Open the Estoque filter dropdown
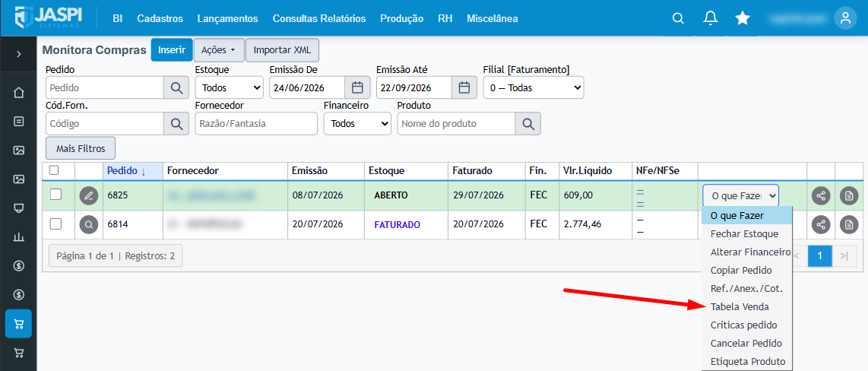868x371 pixels. (x=230, y=87)
